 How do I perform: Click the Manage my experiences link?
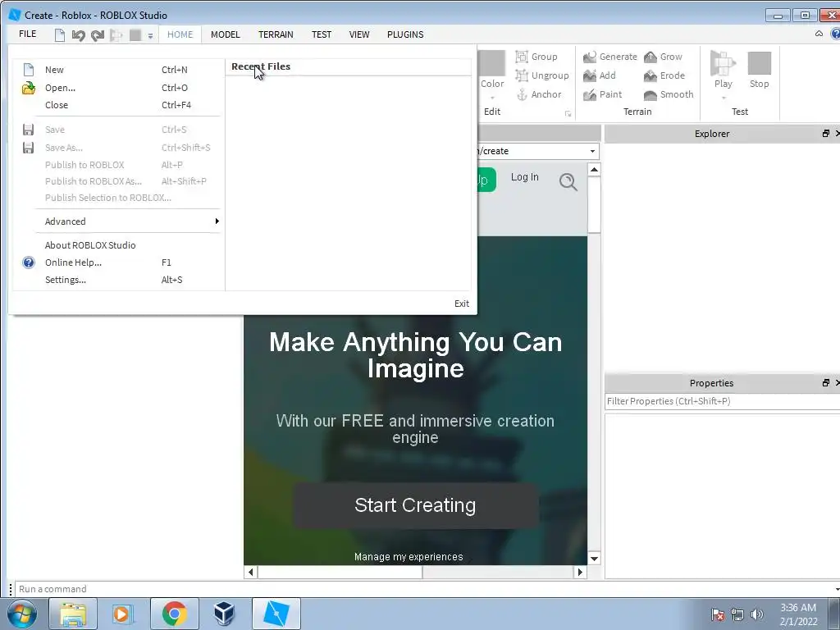tap(409, 557)
